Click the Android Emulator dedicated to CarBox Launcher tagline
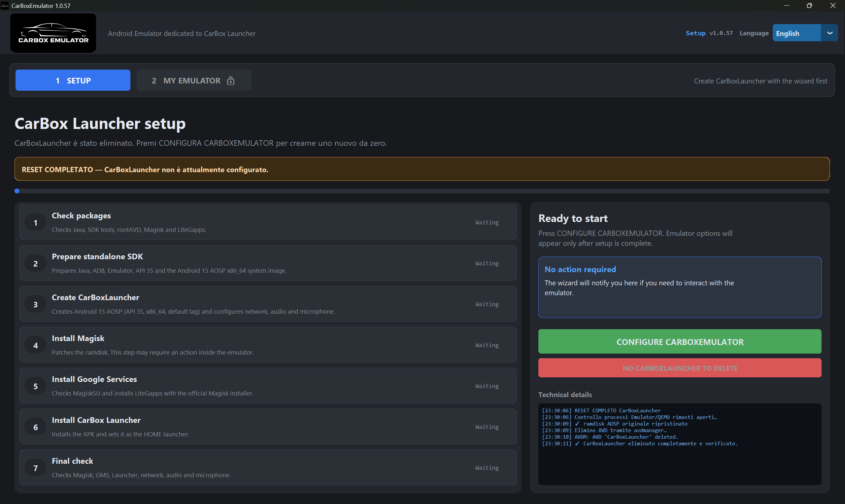845x504 pixels. coord(182,33)
